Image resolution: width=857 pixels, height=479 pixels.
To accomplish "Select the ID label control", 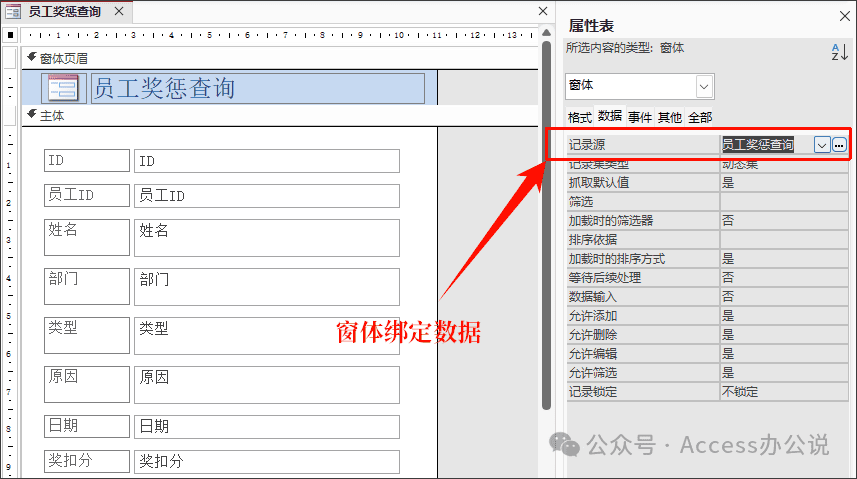I will pos(87,161).
